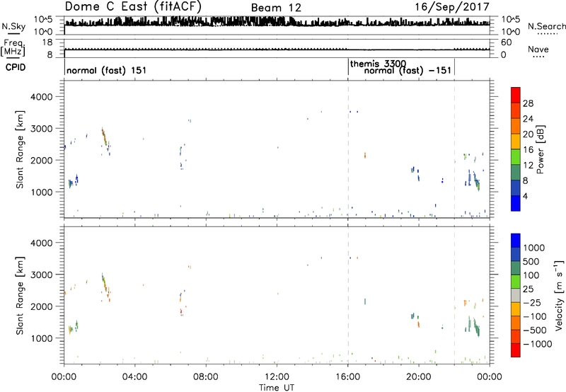Click the Nave axis tick '60'

(x=507, y=42)
